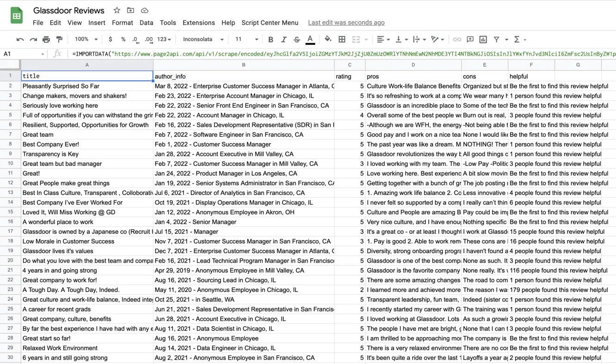Increase decimal places

point(149,39)
